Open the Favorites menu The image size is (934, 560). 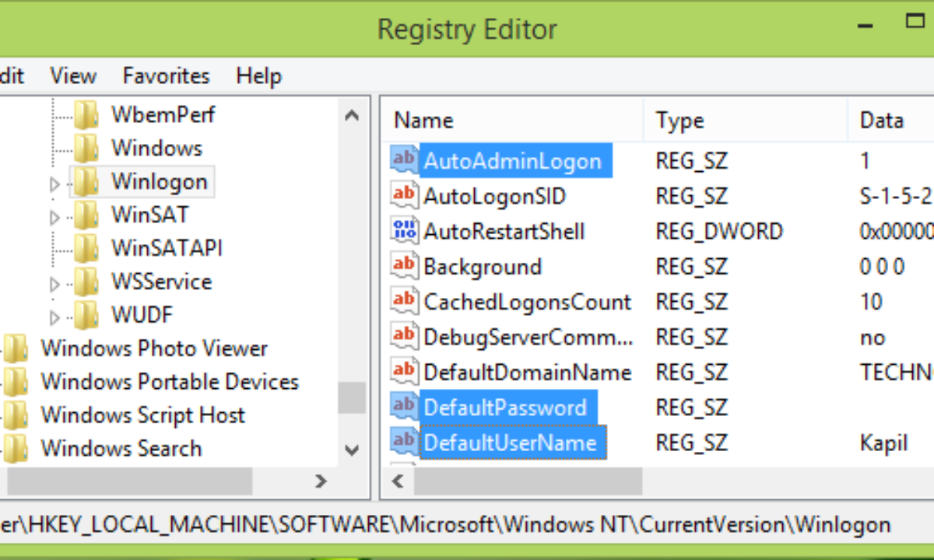165,75
